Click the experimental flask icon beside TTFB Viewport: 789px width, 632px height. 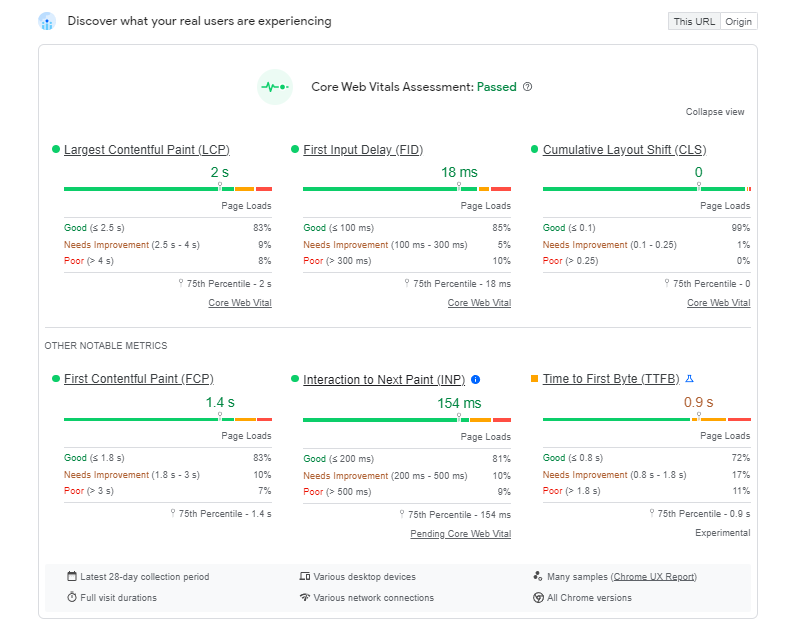coord(689,379)
